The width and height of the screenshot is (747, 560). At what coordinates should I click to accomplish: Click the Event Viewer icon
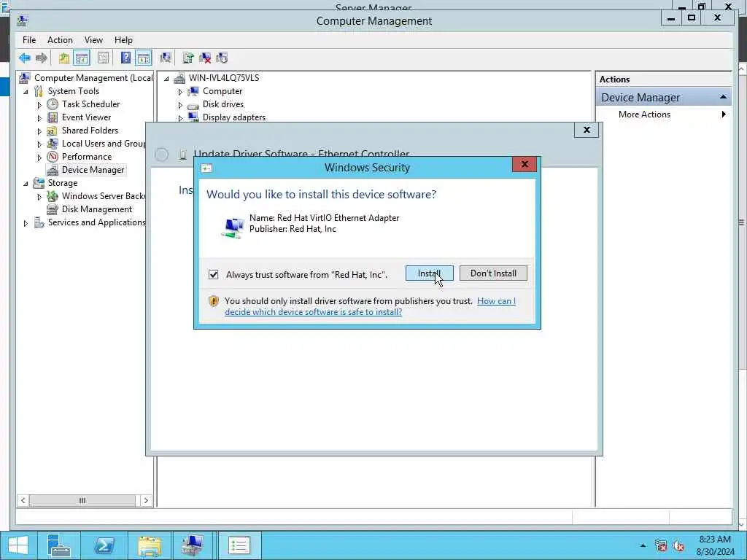[x=53, y=117]
